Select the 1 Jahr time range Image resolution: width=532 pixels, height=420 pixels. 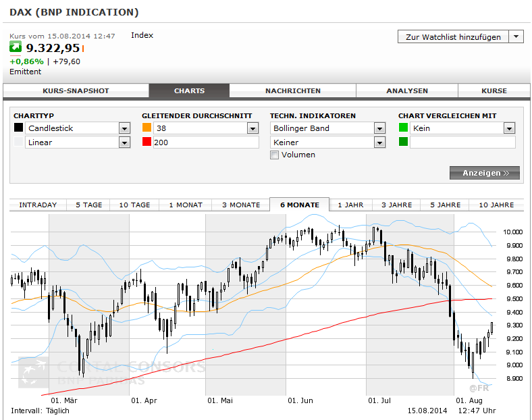coord(350,205)
